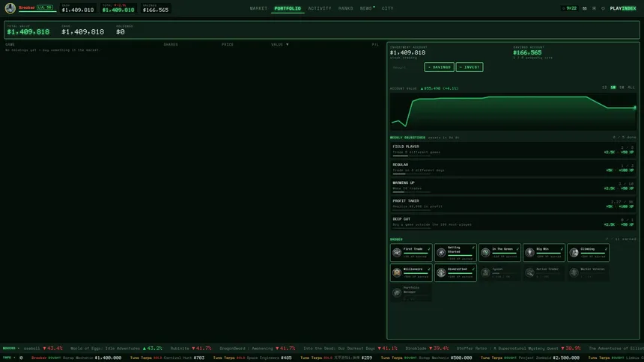This screenshot has height=362, width=644.
Task: Click the PLAYINDEX logo
Action: tap(623, 8)
